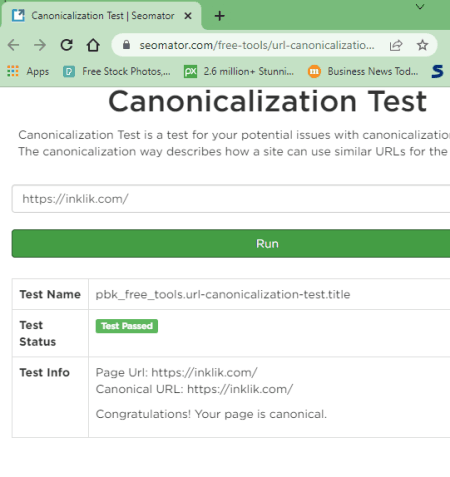Share this page from address bar

396,45
